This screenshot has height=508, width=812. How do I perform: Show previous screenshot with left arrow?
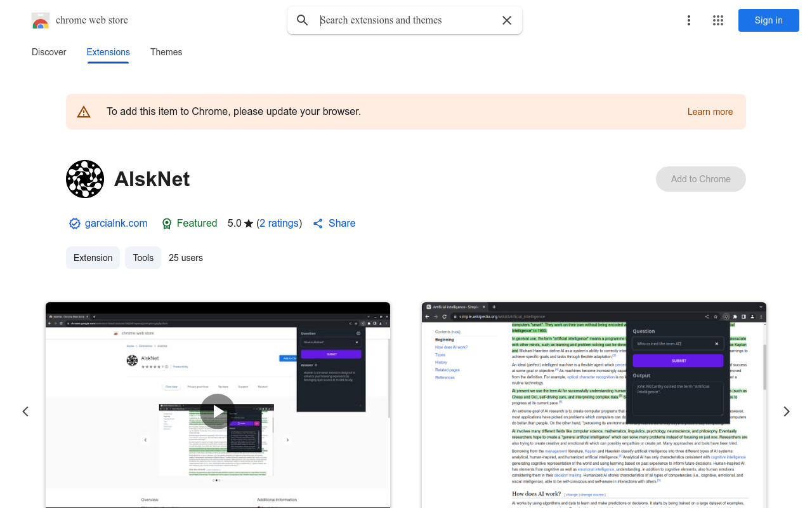click(25, 411)
